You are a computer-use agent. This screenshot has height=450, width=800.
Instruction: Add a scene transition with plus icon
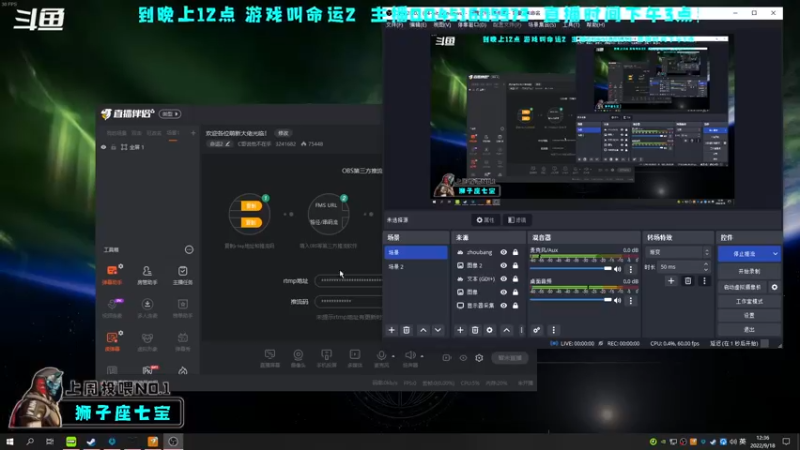click(x=671, y=281)
